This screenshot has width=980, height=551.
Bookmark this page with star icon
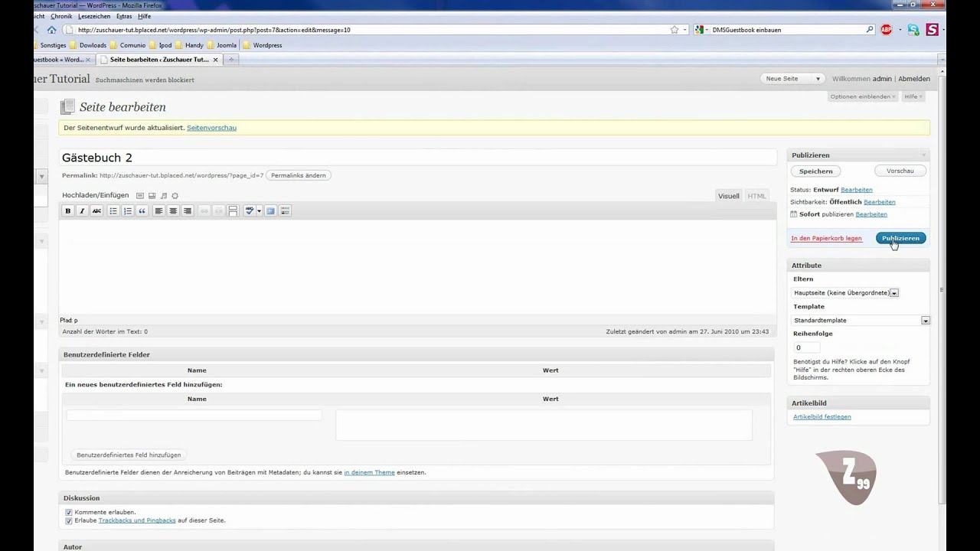tap(675, 30)
